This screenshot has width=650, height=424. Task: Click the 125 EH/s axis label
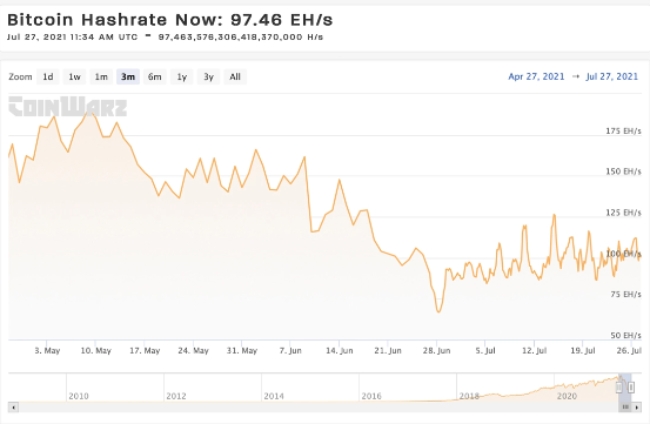point(623,213)
